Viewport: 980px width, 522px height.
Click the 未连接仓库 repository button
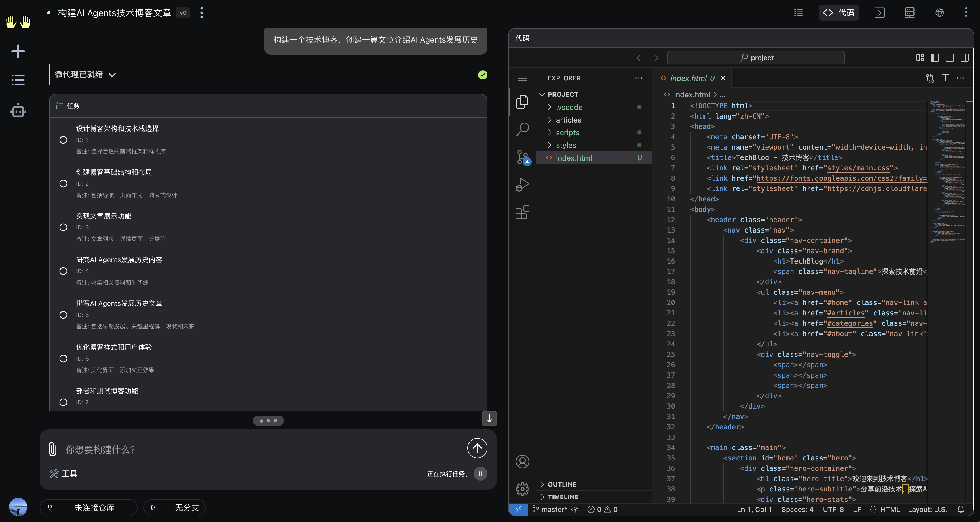89,508
